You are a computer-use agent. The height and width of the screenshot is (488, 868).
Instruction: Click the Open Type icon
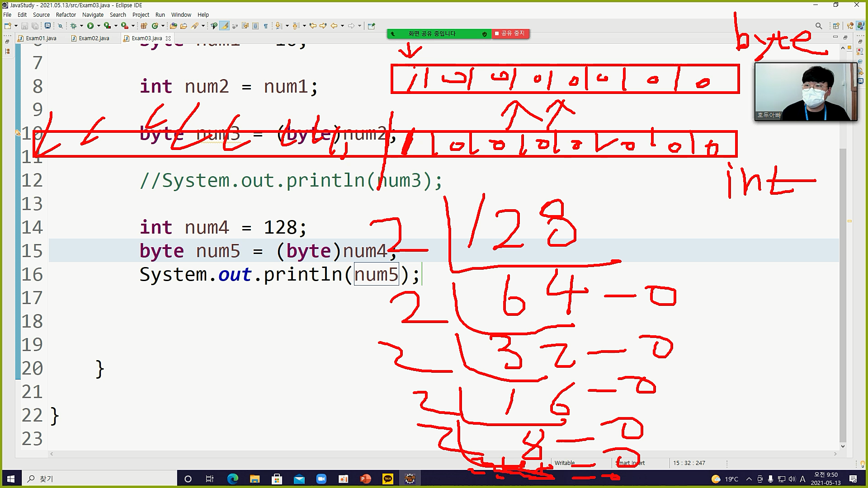coord(173,26)
